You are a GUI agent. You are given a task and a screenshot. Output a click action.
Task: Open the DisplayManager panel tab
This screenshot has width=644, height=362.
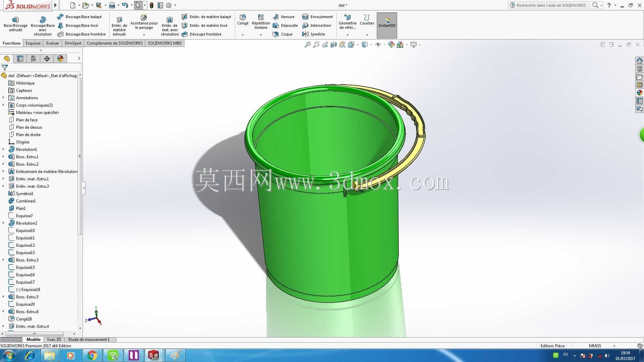(x=60, y=59)
